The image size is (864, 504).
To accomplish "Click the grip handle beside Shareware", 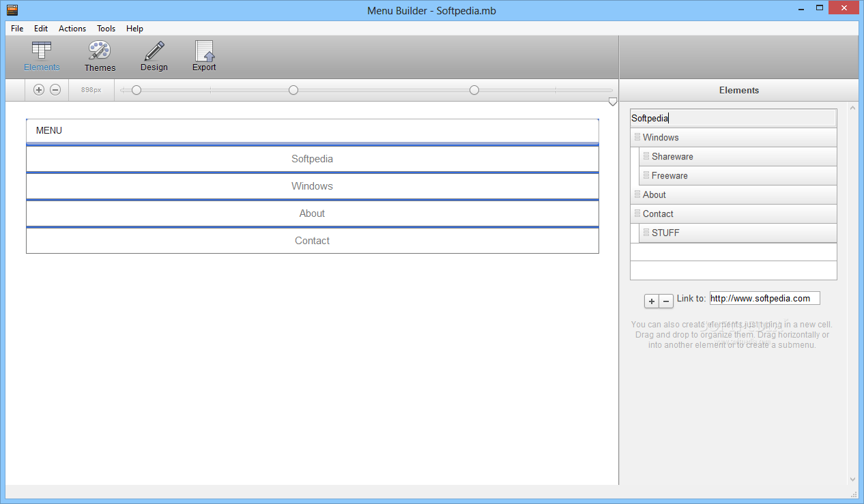I will [646, 156].
